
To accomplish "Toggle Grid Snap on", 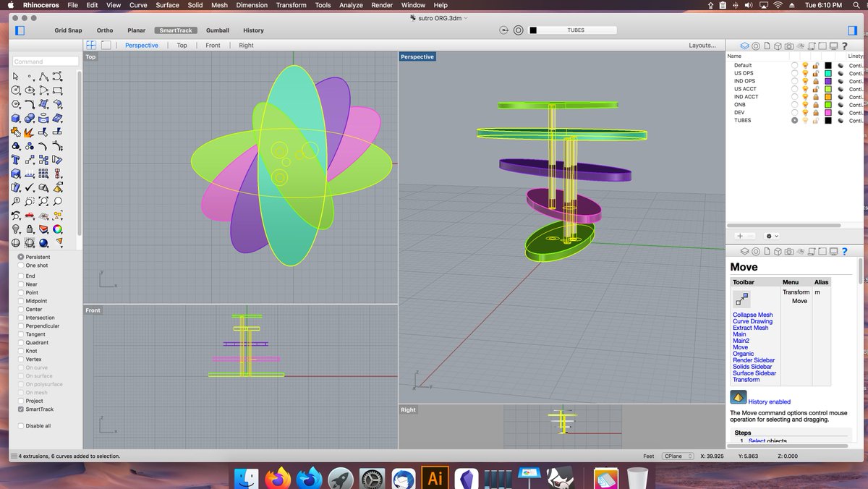I will 67,30.
